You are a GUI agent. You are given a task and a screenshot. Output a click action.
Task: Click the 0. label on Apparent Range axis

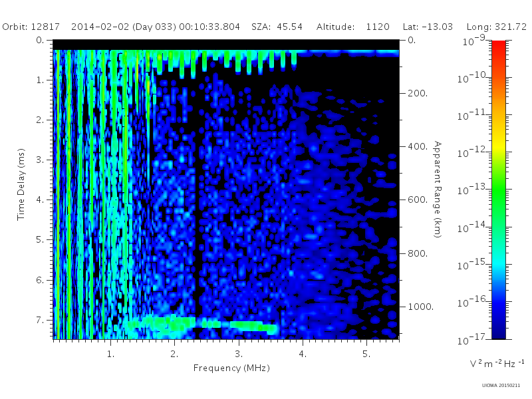(412, 40)
